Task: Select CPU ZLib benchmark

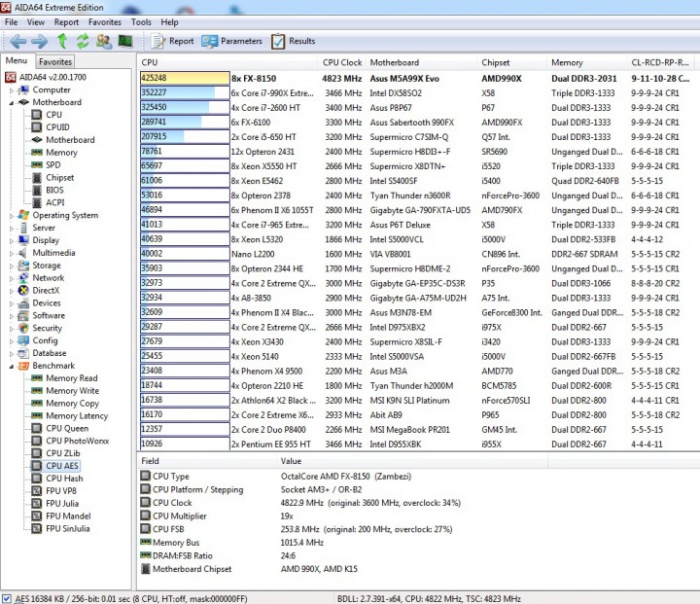Action: 62,453
